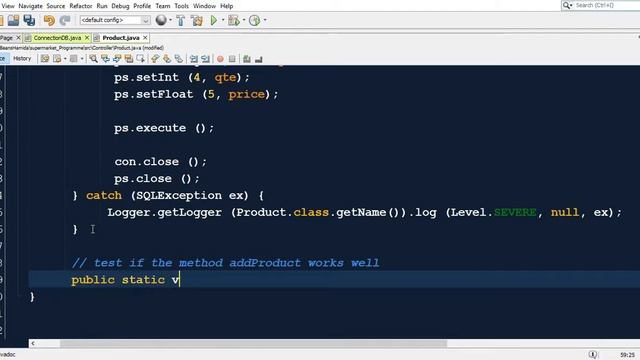Click Previous Bookmark icon

(x=155, y=59)
